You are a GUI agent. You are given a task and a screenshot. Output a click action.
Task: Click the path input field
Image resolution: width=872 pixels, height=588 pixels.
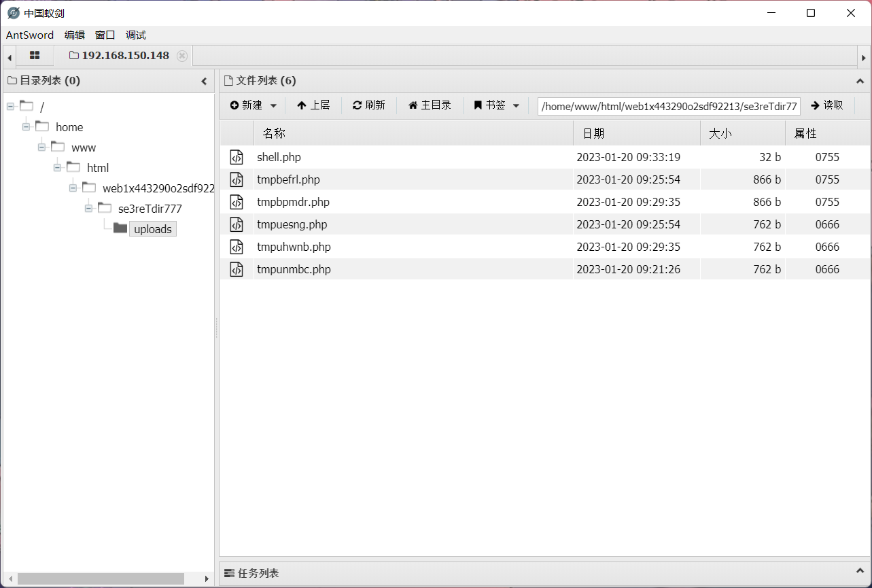tap(669, 107)
